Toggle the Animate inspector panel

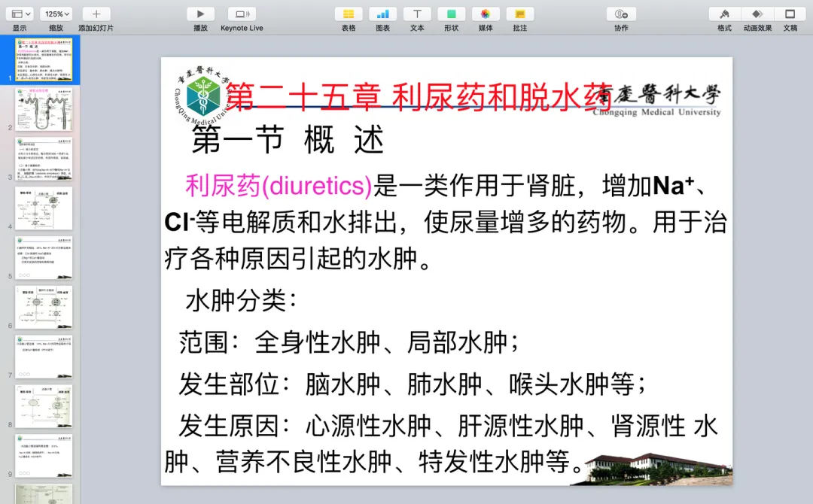tap(757, 14)
